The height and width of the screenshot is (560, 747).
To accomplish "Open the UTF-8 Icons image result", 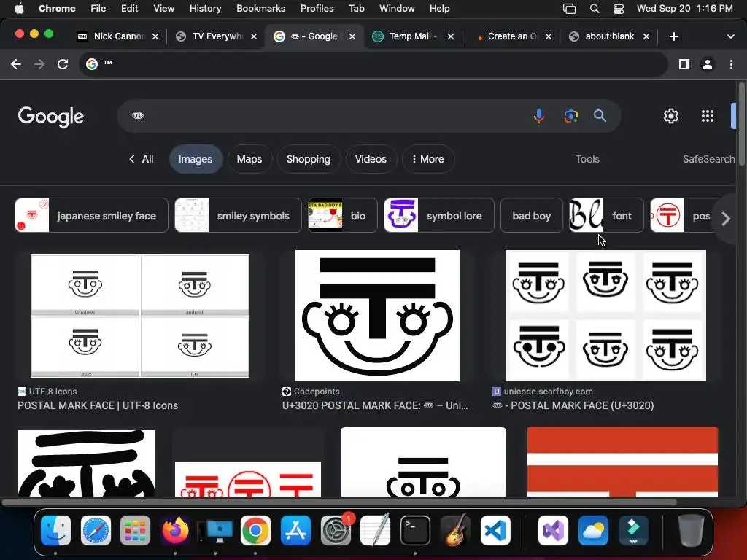I will coord(139,316).
